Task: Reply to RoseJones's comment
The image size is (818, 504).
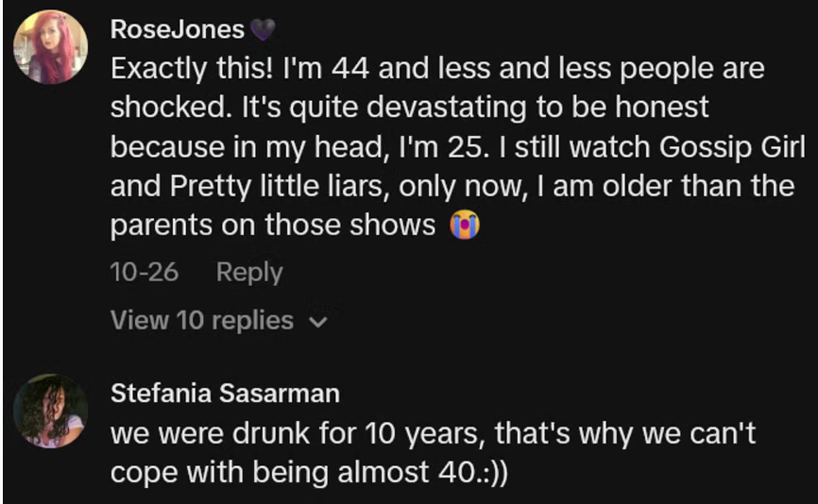Action: [248, 272]
